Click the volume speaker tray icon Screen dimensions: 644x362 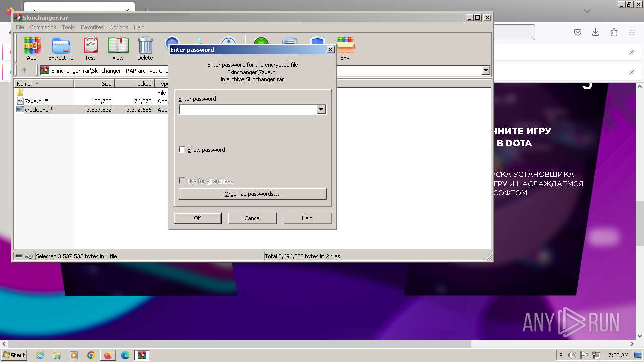(x=573, y=355)
